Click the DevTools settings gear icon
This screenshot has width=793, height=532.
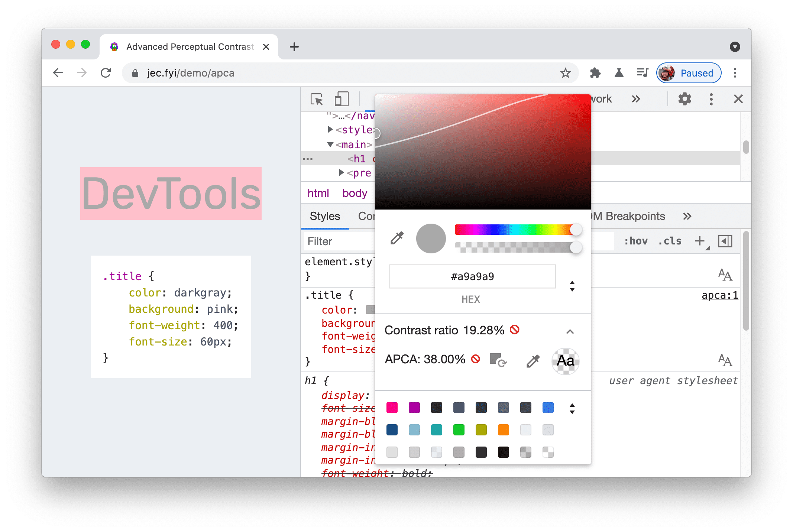(685, 100)
